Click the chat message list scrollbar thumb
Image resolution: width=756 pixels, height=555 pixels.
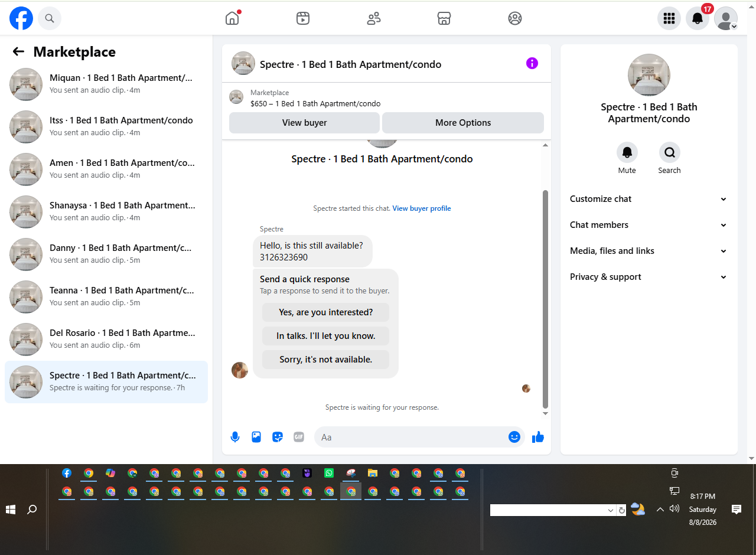(x=545, y=299)
